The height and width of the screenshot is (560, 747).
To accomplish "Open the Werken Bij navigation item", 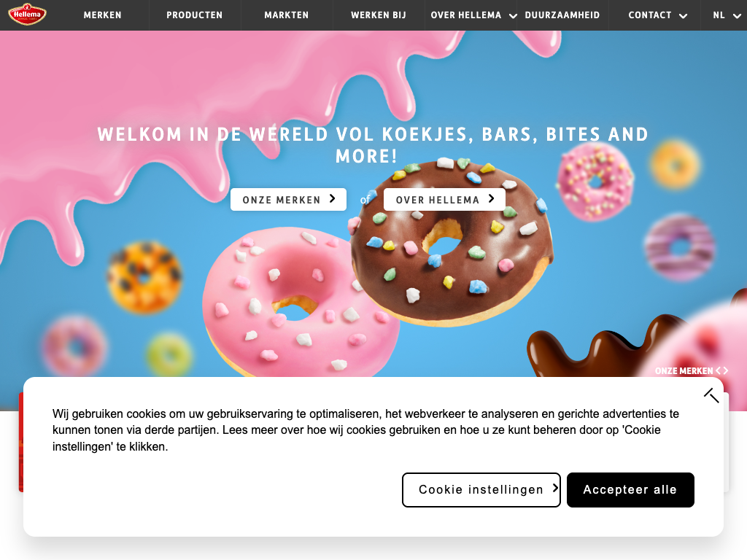I will (x=379, y=15).
